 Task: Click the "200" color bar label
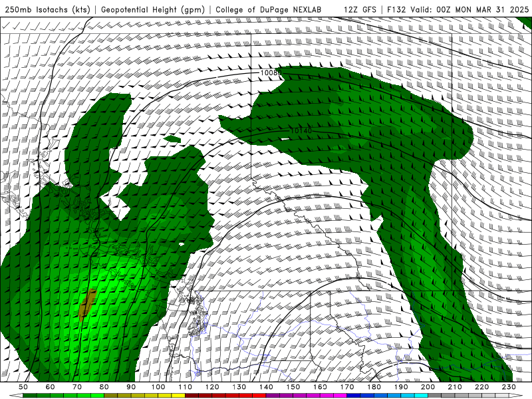pos(428,387)
